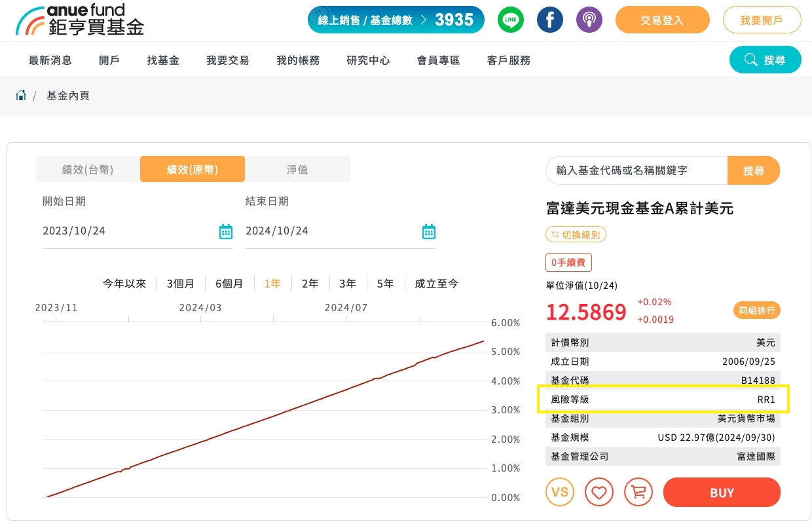Open the start date calendar icon
812x524 pixels.
[226, 231]
